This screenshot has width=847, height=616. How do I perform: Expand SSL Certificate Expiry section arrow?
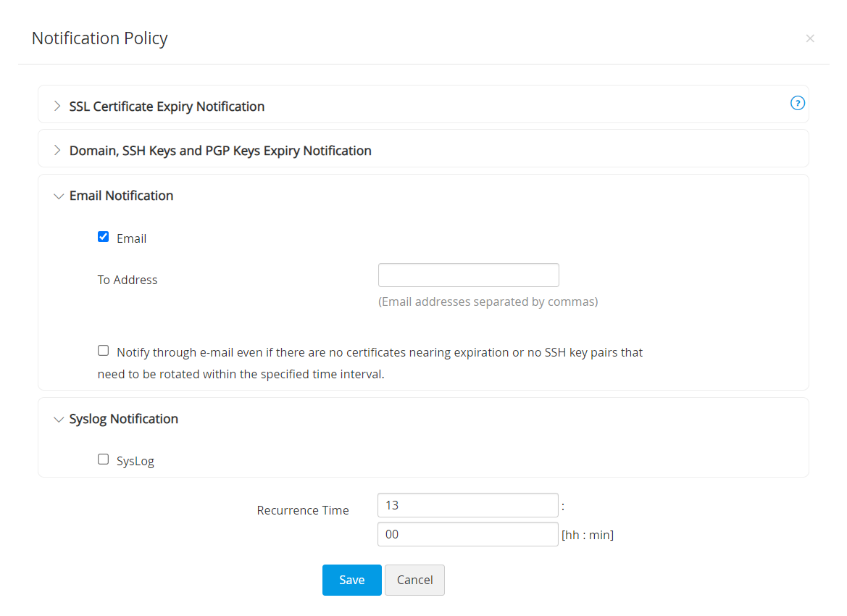[58, 107]
